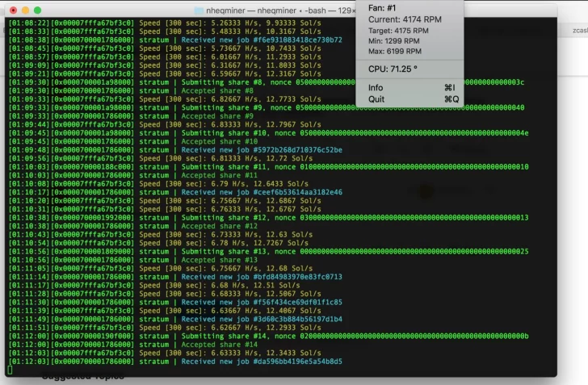
Task: Click job ID #ceef6b53614aa3182e46
Action: (298, 192)
